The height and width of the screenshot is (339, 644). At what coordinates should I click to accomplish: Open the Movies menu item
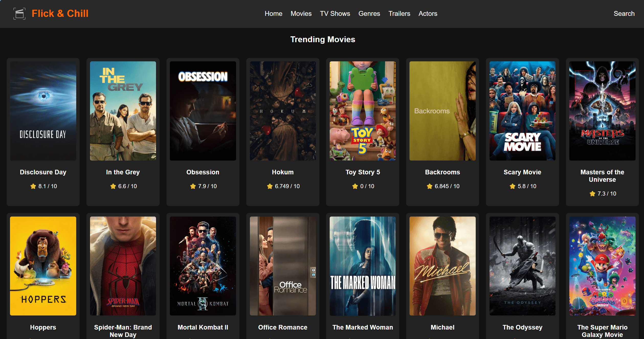(x=301, y=14)
